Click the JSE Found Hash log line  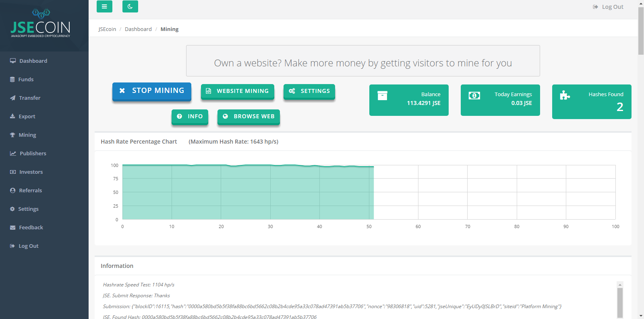[x=210, y=317]
